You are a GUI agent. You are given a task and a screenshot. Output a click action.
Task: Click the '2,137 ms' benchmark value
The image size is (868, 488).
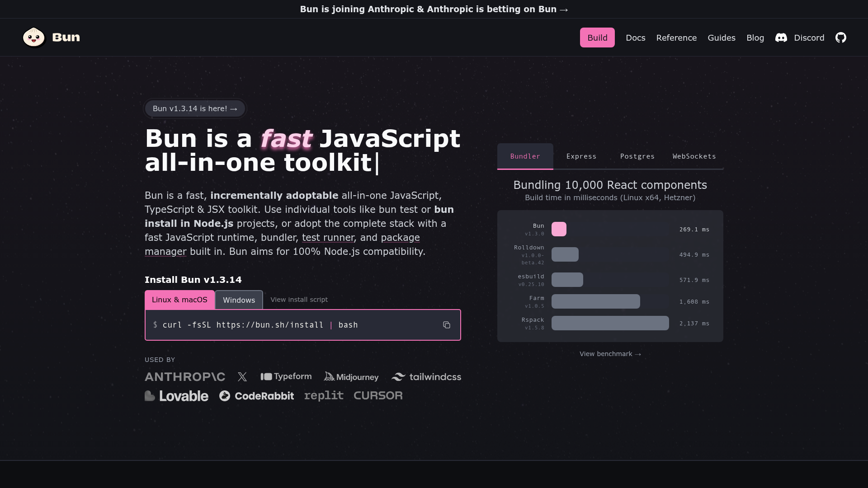pyautogui.click(x=694, y=324)
